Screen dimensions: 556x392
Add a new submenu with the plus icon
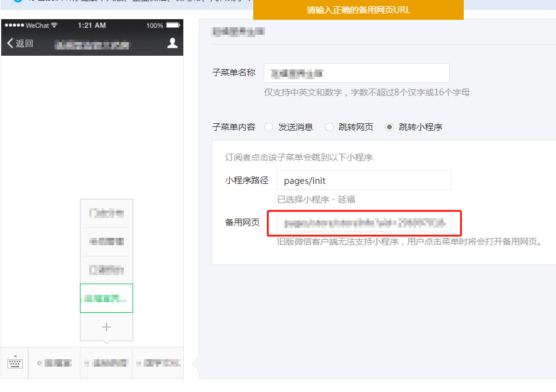(106, 327)
